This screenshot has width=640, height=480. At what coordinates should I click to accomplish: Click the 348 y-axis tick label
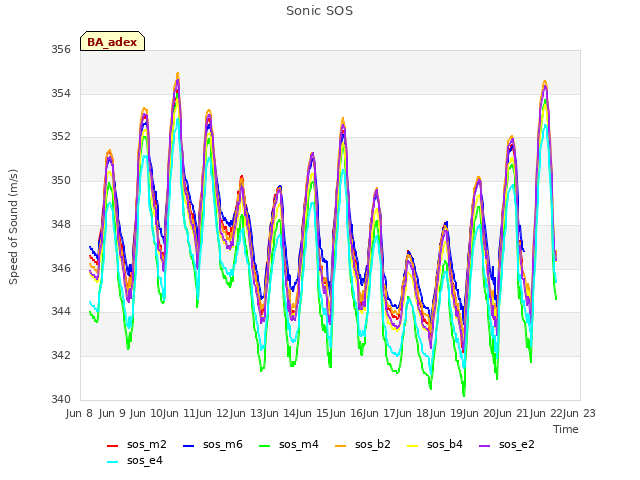click(61, 224)
